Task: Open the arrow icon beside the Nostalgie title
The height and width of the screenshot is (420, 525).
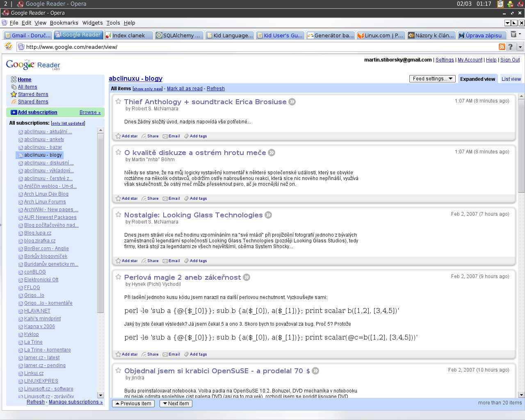Action: (x=268, y=215)
